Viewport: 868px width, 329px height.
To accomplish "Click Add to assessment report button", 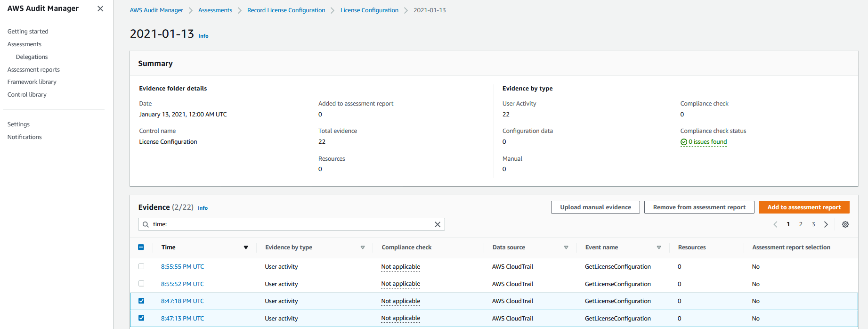I will [x=804, y=207].
